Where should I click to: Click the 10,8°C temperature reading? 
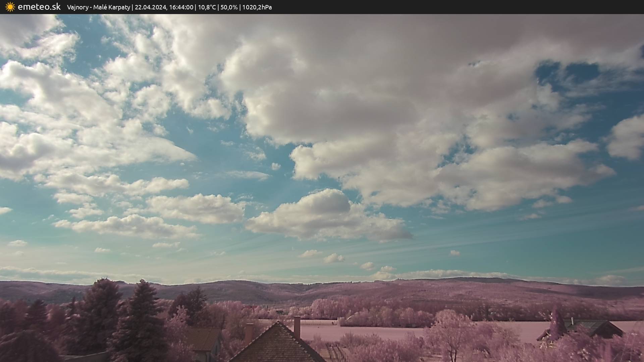pos(207,7)
